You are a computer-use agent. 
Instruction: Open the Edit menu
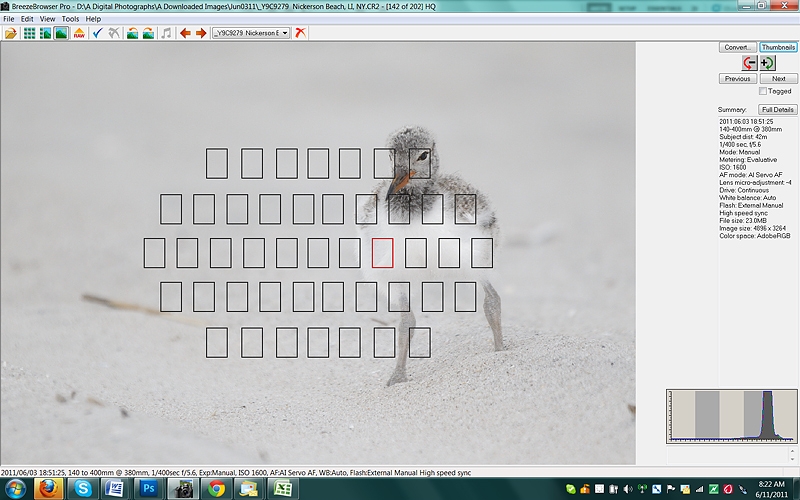(27, 19)
